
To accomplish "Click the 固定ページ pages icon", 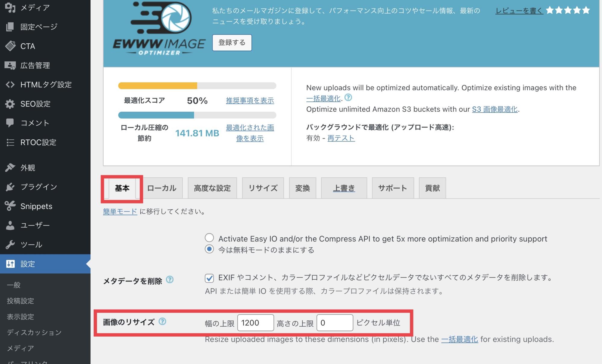I will pyautogui.click(x=10, y=27).
